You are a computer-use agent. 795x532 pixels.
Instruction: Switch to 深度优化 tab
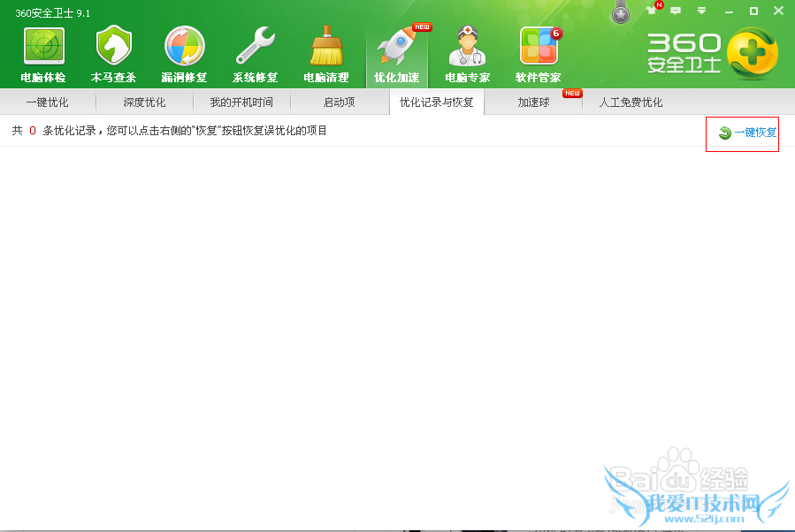click(x=144, y=103)
